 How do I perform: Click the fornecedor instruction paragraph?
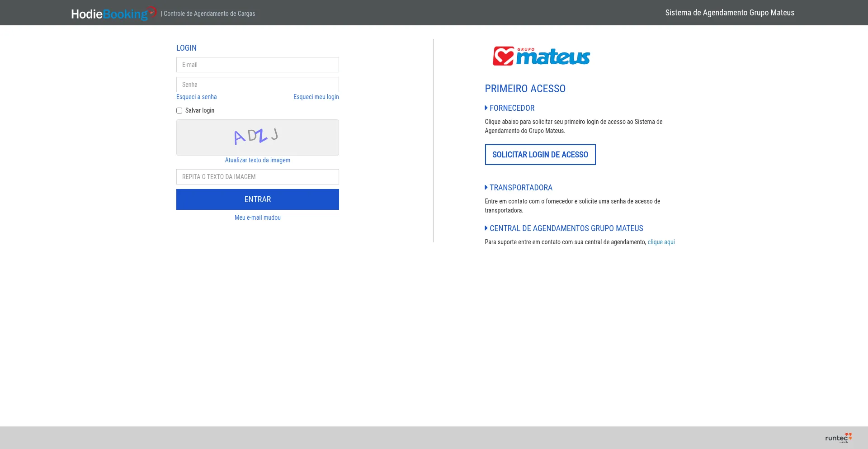(574, 126)
